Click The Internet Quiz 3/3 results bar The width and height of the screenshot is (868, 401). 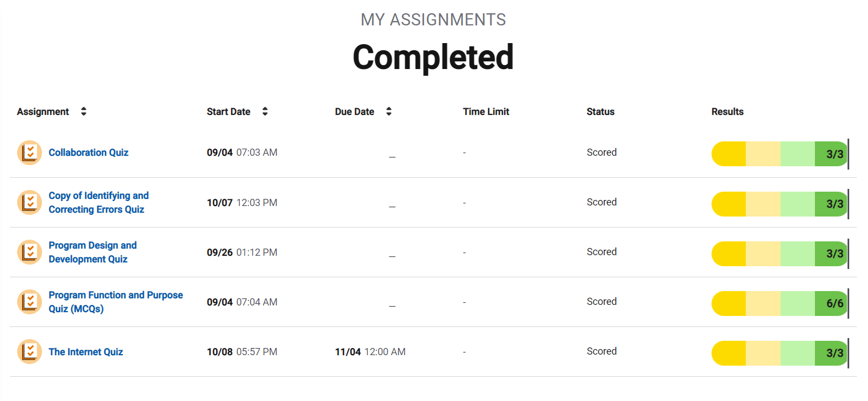coord(779,353)
